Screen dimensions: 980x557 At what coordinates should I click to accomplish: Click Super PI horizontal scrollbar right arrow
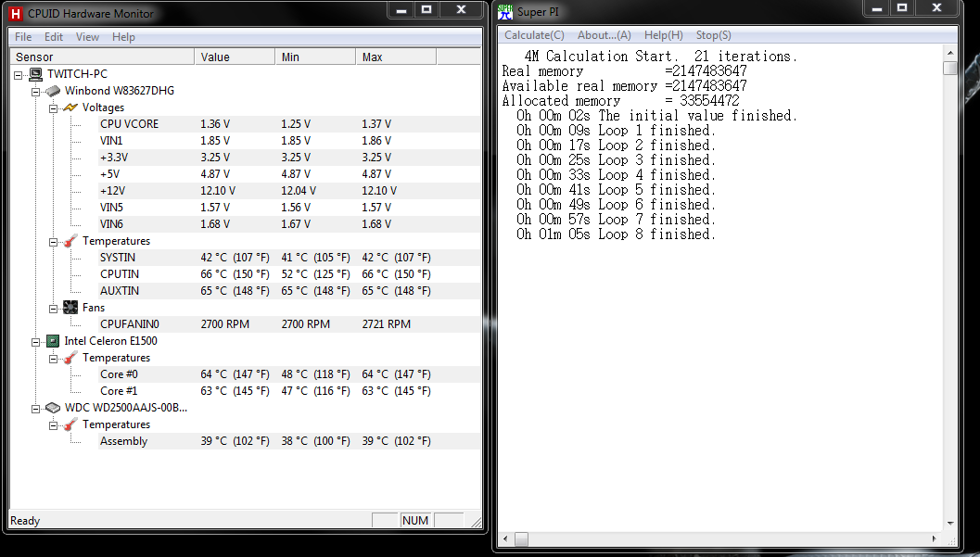coord(935,538)
